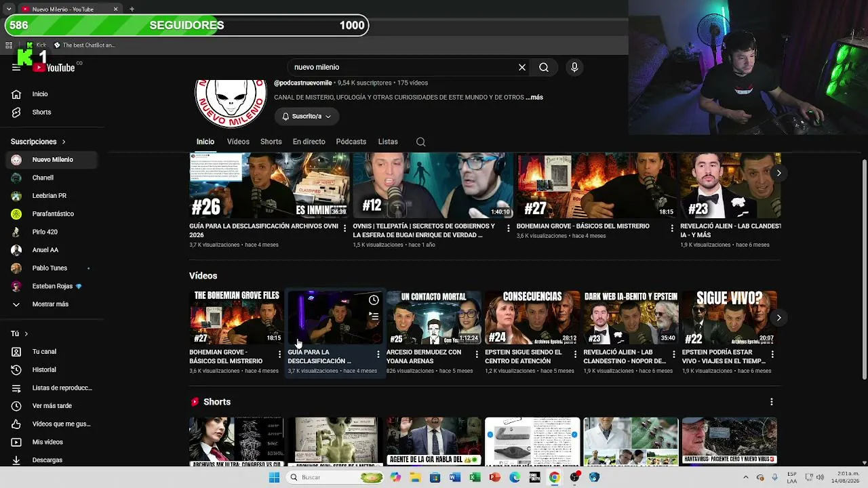868x488 pixels.
Task: Open options for BOHEMIAN GROVE video in Vídeos row
Action: [x=279, y=354]
